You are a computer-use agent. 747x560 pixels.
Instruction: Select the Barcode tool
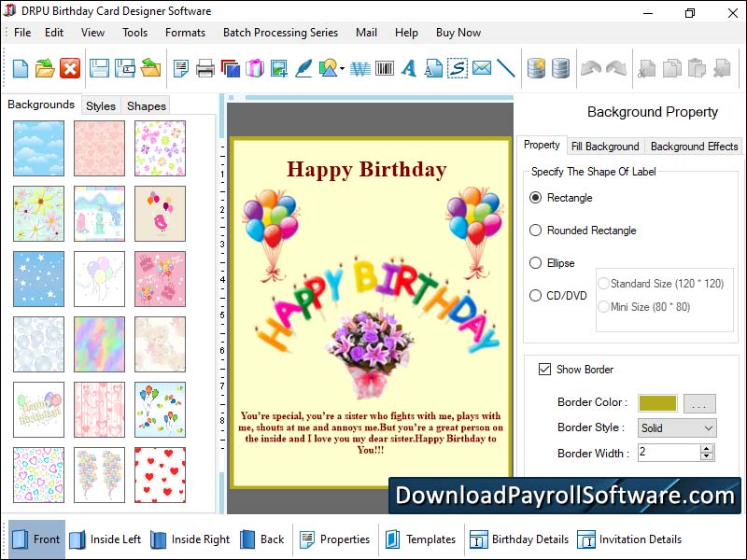385,67
